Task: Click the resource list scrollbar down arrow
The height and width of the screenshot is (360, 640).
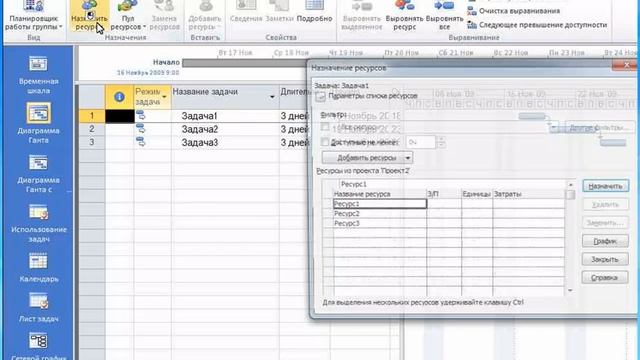Action: click(x=570, y=290)
